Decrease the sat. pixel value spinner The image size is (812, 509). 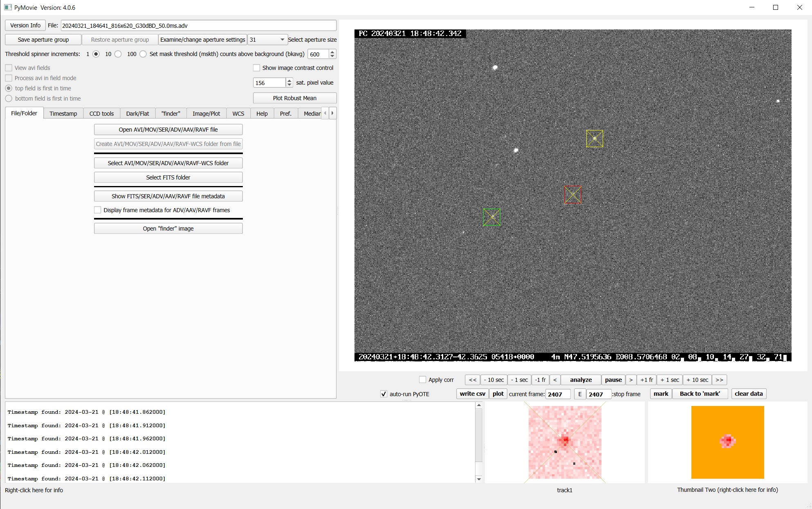coord(289,85)
